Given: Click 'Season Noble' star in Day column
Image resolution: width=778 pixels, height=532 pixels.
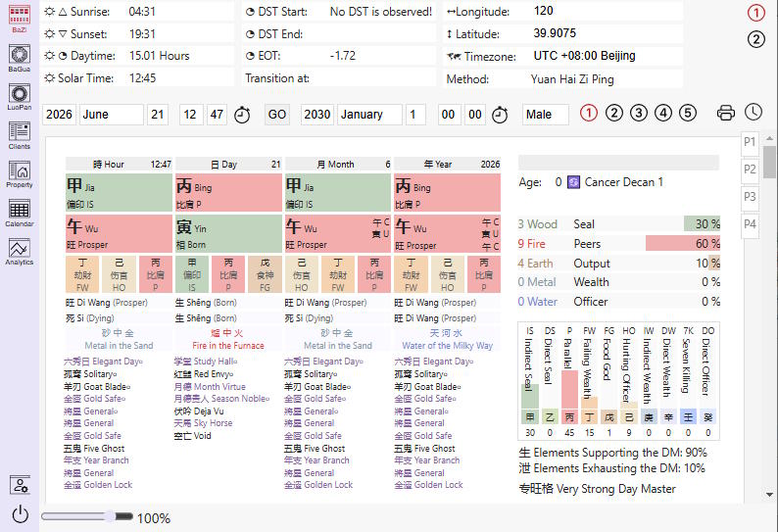Looking at the screenshot, I should (221, 399).
